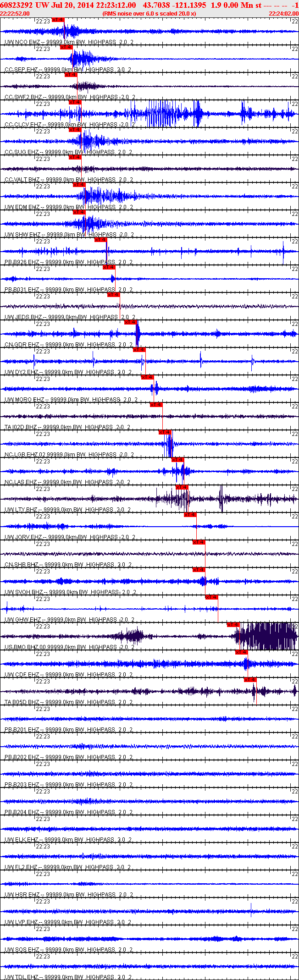Select the red pick flag on UW EDM trace
This screenshot has height=980, width=299.
click(79, 185)
